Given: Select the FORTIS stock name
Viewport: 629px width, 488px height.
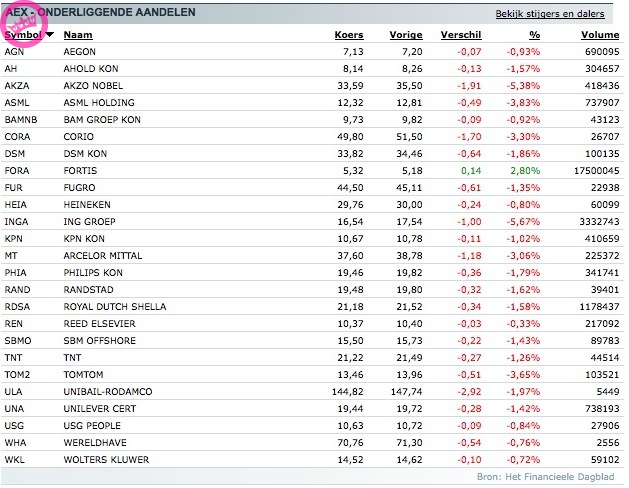Looking at the screenshot, I should (80, 171).
